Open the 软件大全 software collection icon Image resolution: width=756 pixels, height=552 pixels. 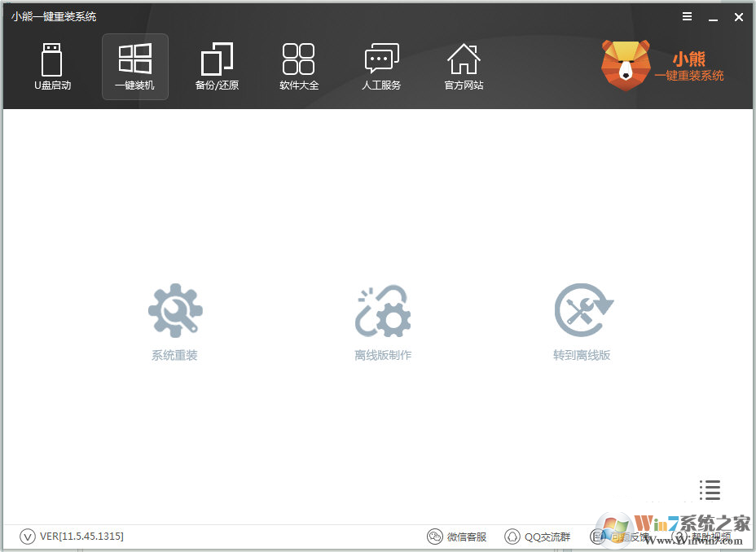298,65
